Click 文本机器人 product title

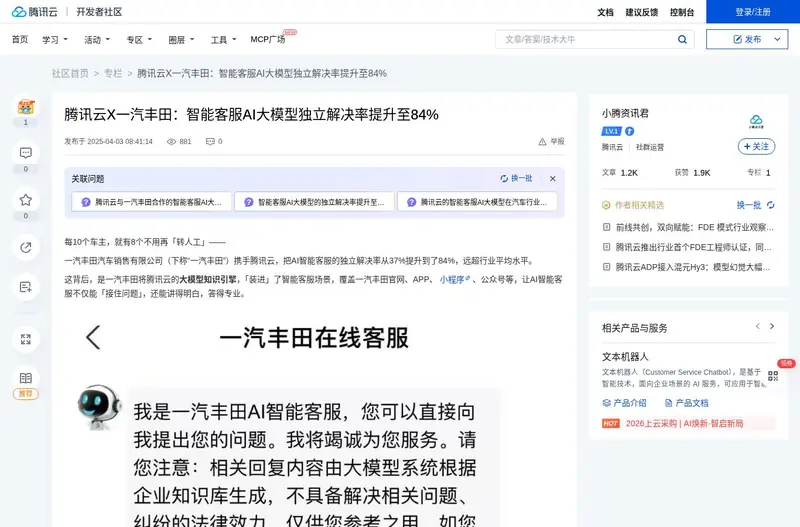pyautogui.click(x=625, y=357)
